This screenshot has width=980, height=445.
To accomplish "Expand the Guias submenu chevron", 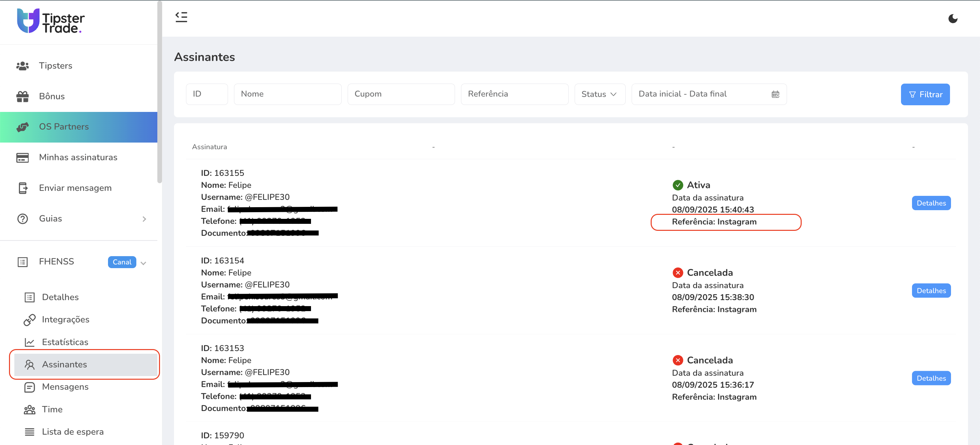I will point(144,219).
